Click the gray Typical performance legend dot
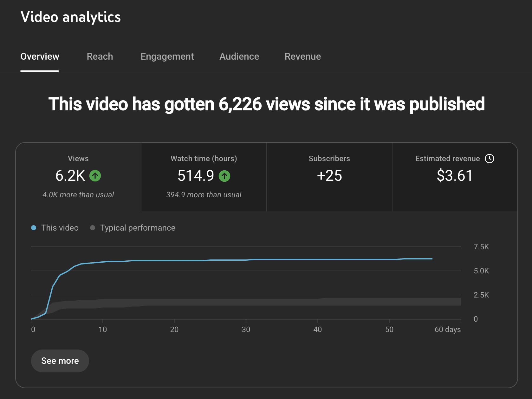Viewport: 532px width, 399px height. (93, 228)
